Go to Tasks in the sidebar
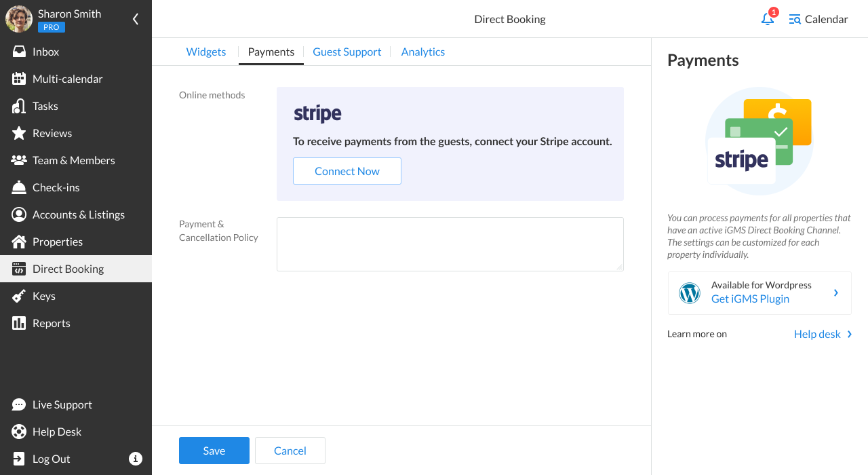Screen dimensions: 868x475 [x=76, y=106]
